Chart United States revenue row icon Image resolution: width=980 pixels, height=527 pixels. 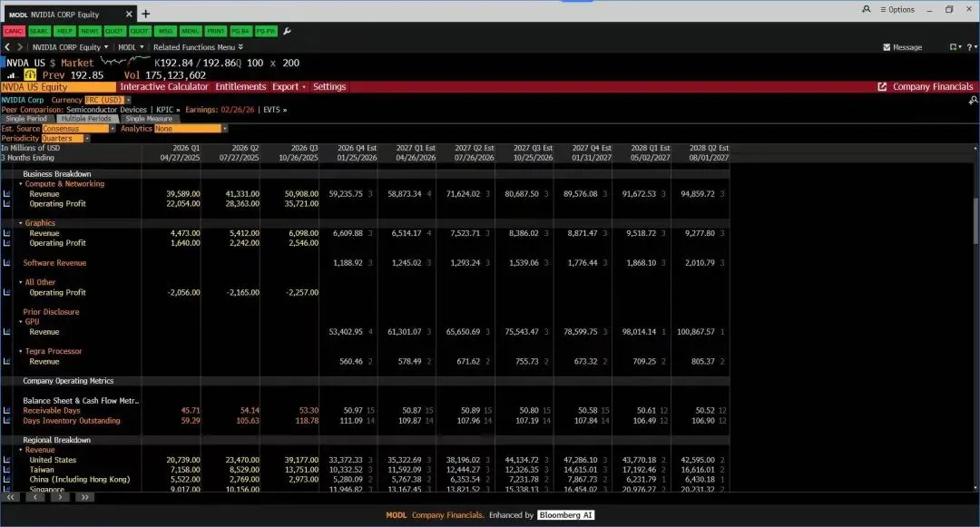[7, 460]
